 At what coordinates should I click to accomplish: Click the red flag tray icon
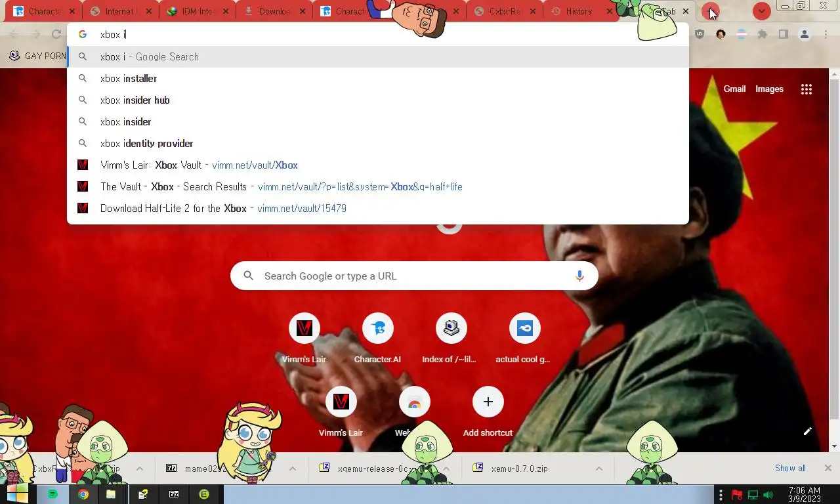tap(737, 495)
